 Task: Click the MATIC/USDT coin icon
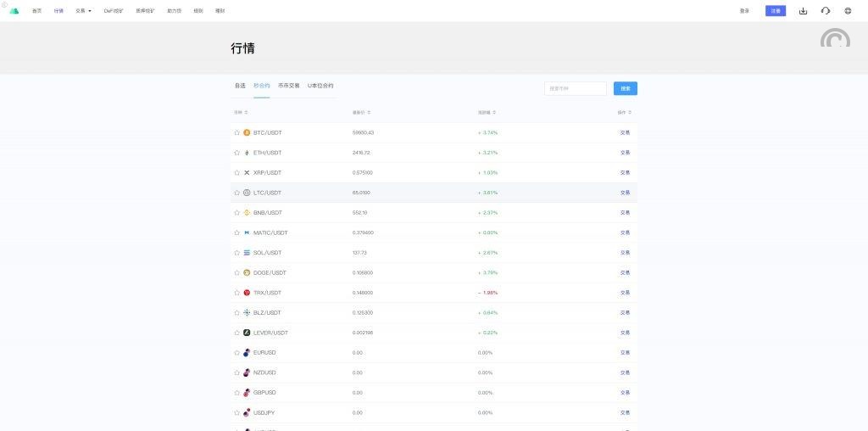pos(247,232)
